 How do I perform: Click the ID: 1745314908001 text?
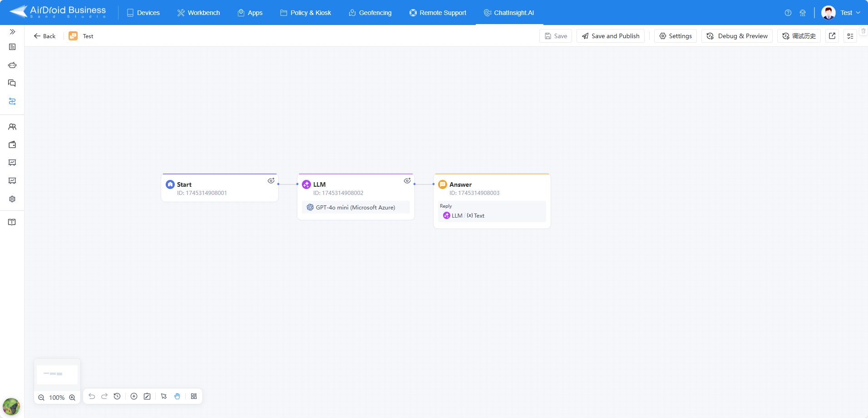(x=202, y=193)
